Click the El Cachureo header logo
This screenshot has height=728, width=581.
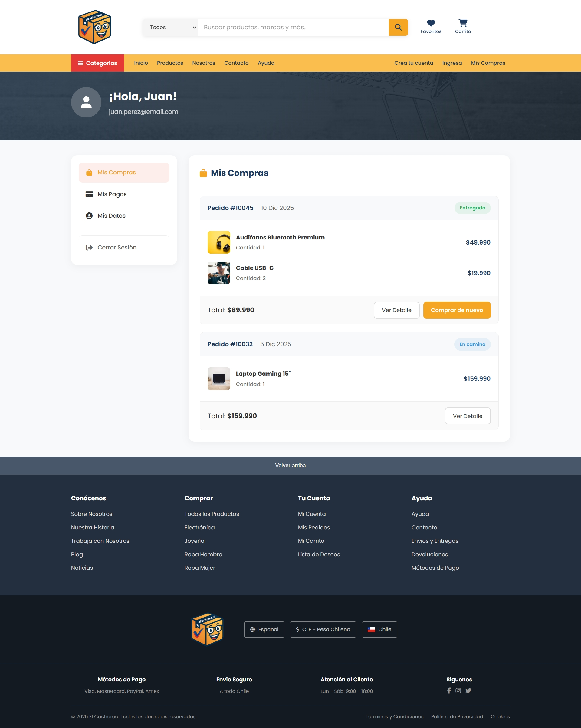point(94,27)
